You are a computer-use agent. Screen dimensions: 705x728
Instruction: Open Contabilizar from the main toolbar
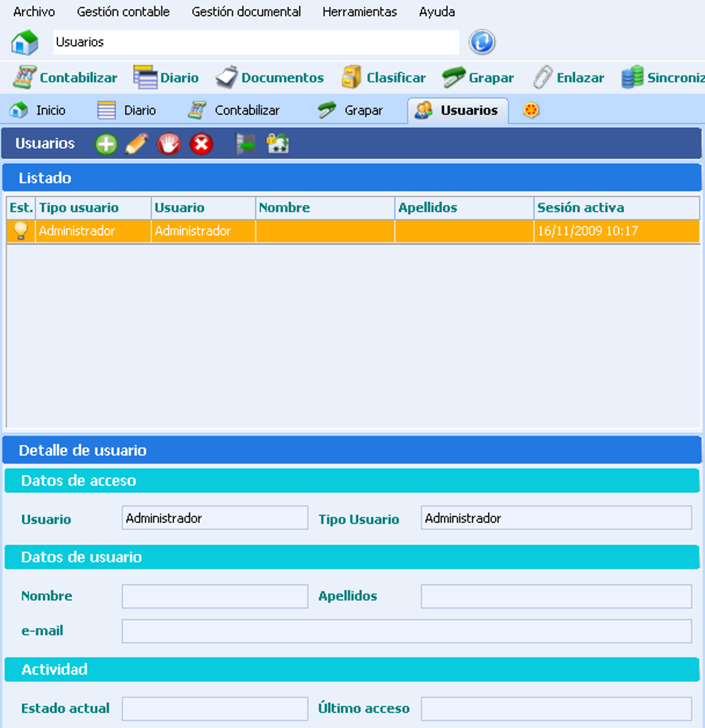coord(64,77)
